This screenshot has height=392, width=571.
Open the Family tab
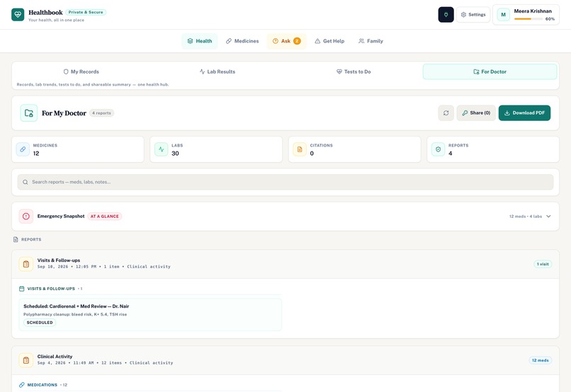(x=371, y=41)
